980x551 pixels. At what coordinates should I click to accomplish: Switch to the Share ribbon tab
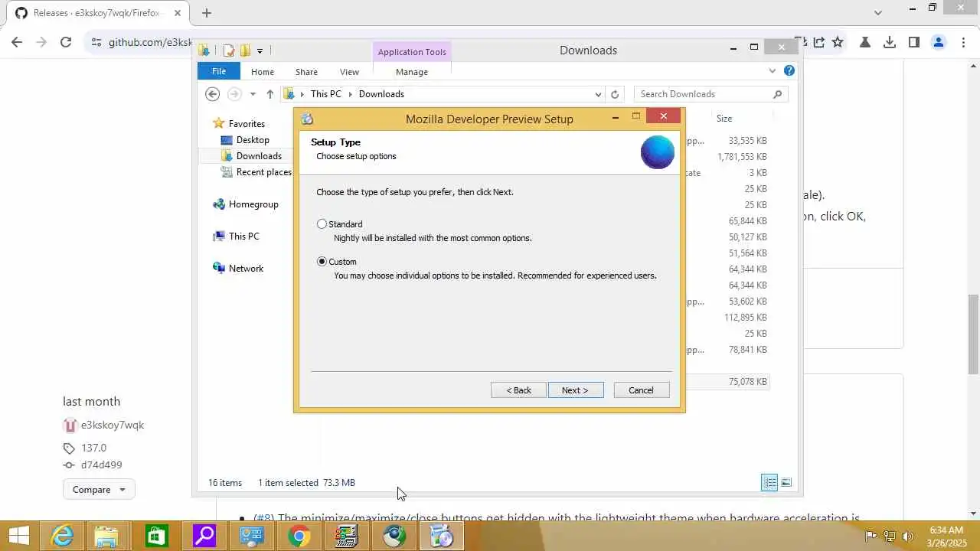coord(306,72)
